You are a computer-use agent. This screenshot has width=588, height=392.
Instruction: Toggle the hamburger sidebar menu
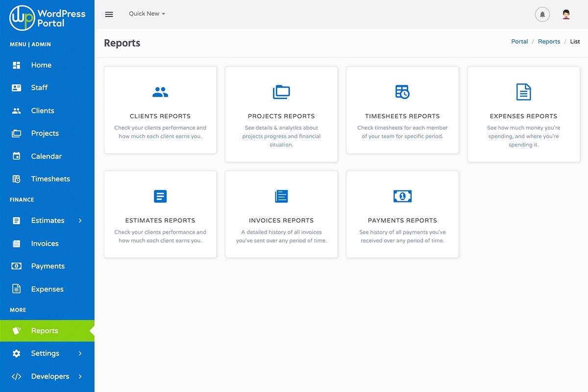pyautogui.click(x=109, y=14)
